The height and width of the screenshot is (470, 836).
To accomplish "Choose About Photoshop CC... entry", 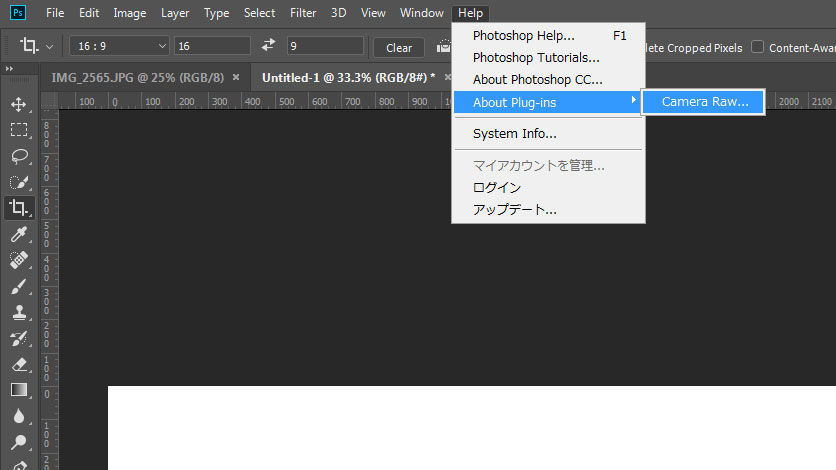I will (549, 79).
